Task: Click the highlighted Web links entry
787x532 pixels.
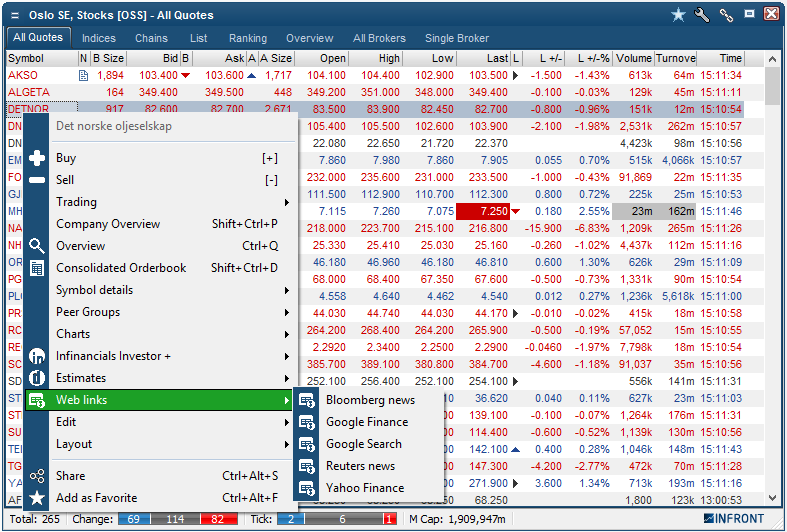Action: click(x=159, y=400)
